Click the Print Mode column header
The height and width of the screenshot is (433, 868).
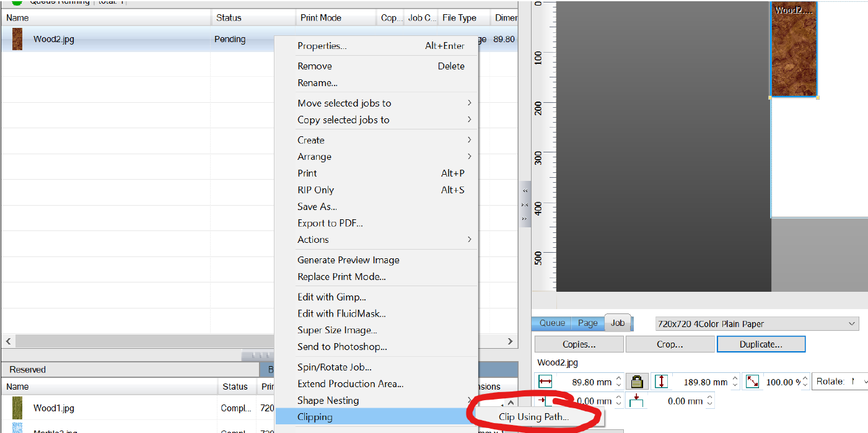[336, 18]
